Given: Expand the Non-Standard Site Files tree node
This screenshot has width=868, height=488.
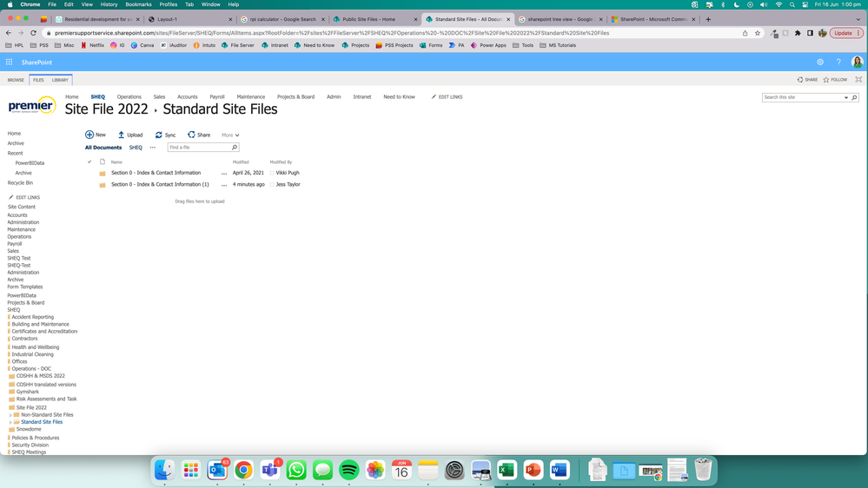Looking at the screenshot, I should [10, 415].
